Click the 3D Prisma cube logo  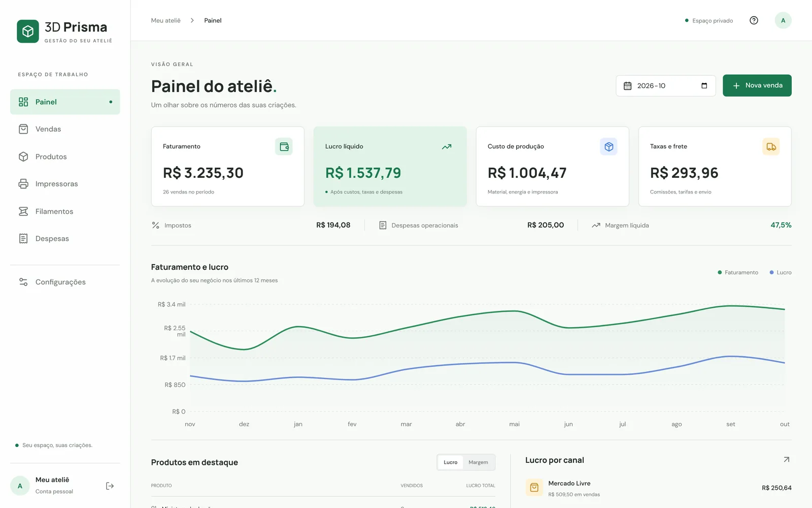click(28, 31)
